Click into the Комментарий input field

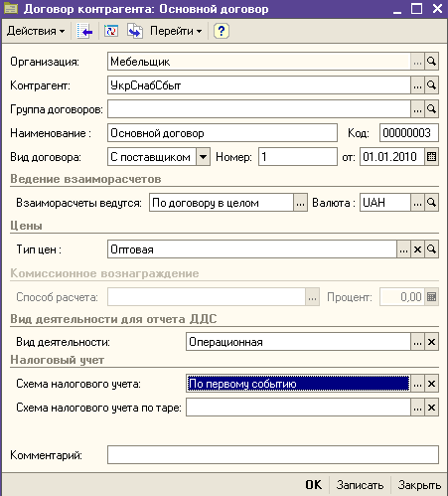[x=273, y=455]
